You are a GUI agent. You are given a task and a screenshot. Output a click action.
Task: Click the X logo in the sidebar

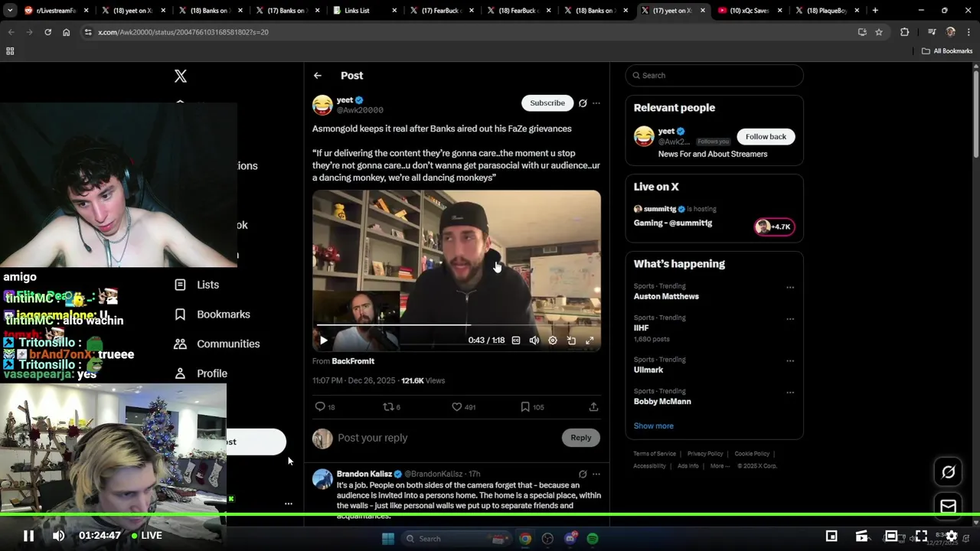coord(181,76)
